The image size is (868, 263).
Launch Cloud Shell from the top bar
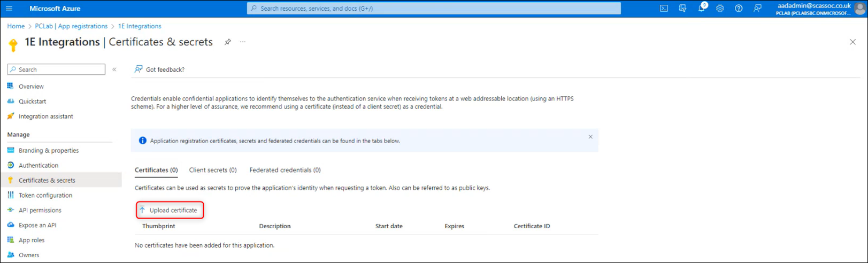(664, 9)
